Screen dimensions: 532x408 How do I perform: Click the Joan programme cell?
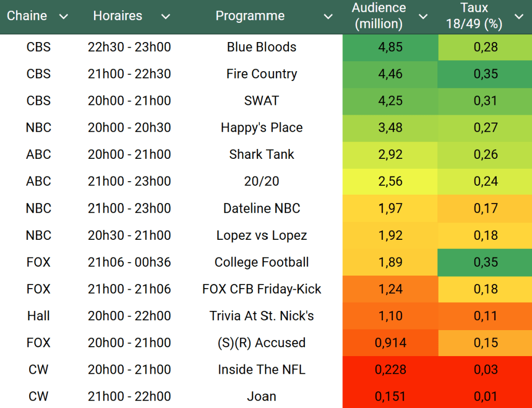261,396
